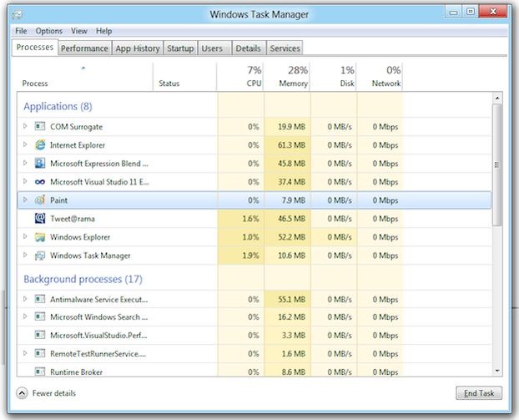The image size is (519, 420).
Task: Expand the Windows Explorer process
Action: pos(25,236)
